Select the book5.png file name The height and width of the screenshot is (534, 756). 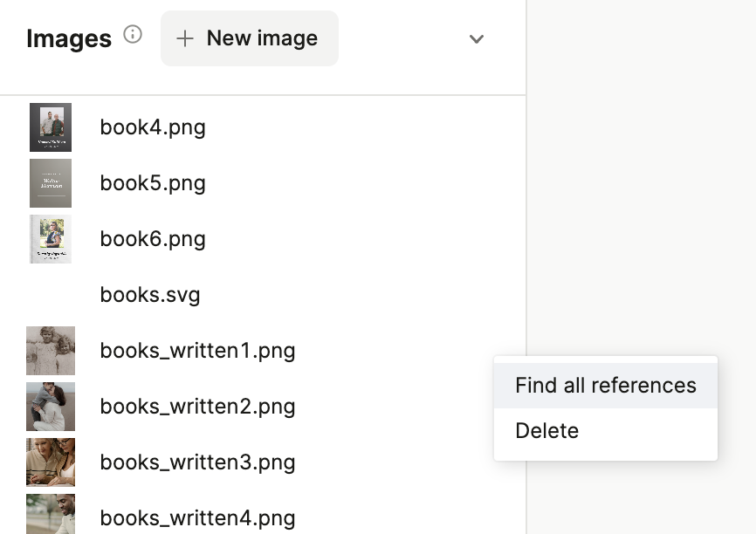tap(153, 183)
